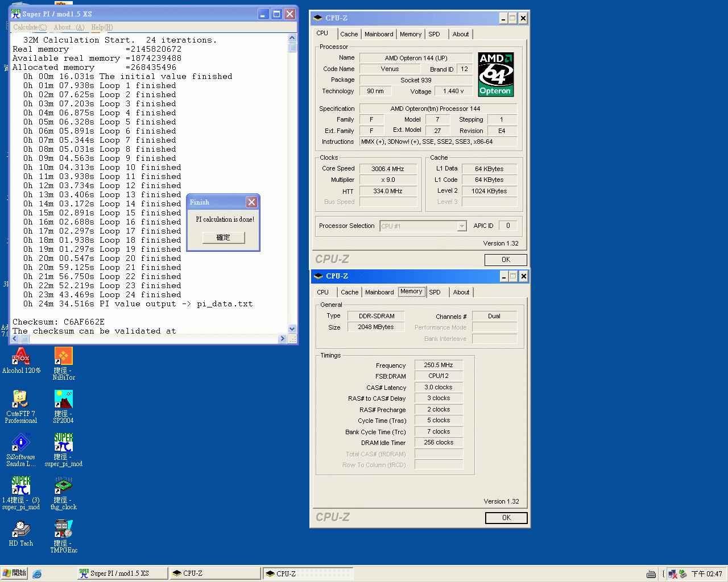Select the Super PI taskbar button
Viewport: 728px width, 582px height.
pos(123,573)
